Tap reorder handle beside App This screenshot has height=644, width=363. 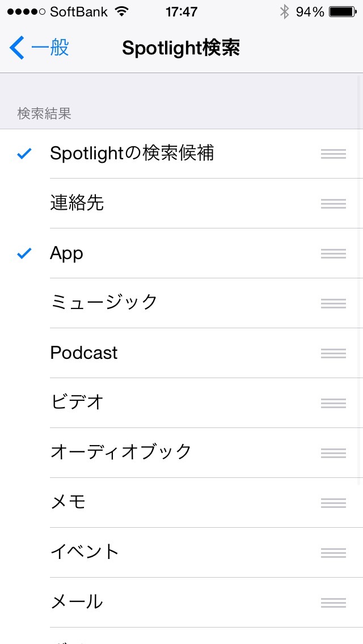click(334, 254)
